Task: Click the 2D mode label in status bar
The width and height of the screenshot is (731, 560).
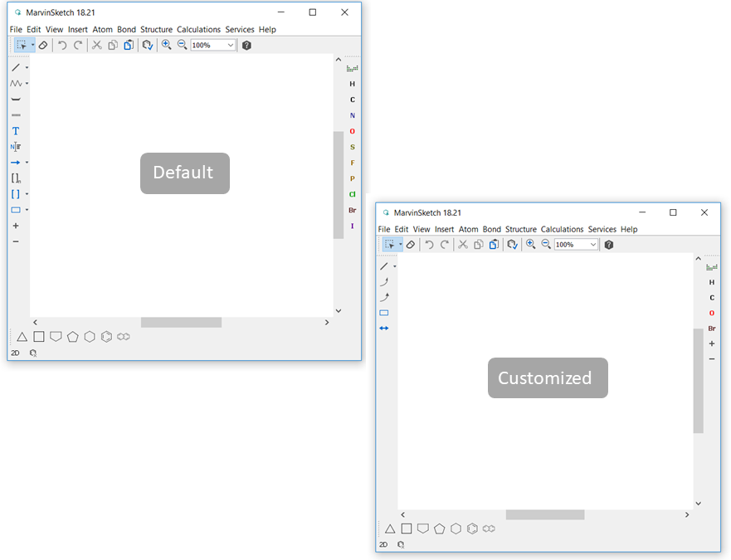Action: (13, 353)
